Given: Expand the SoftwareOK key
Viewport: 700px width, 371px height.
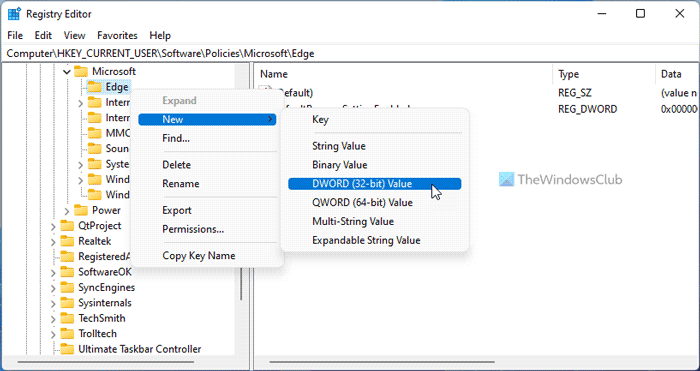Looking at the screenshot, I should [53, 272].
